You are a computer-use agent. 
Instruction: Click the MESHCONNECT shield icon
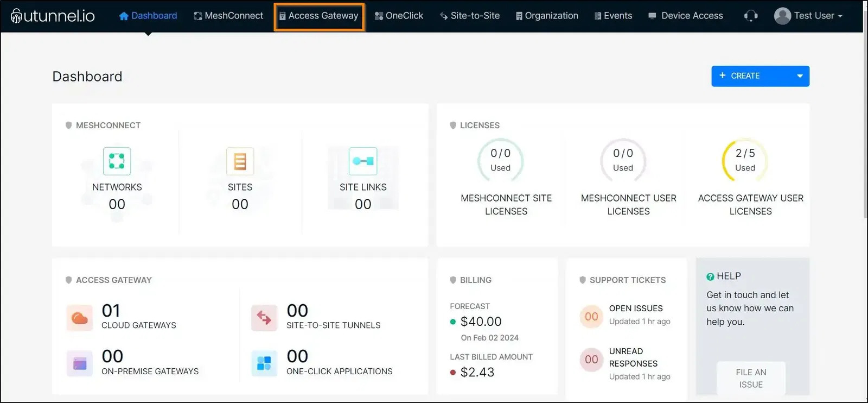click(x=68, y=125)
